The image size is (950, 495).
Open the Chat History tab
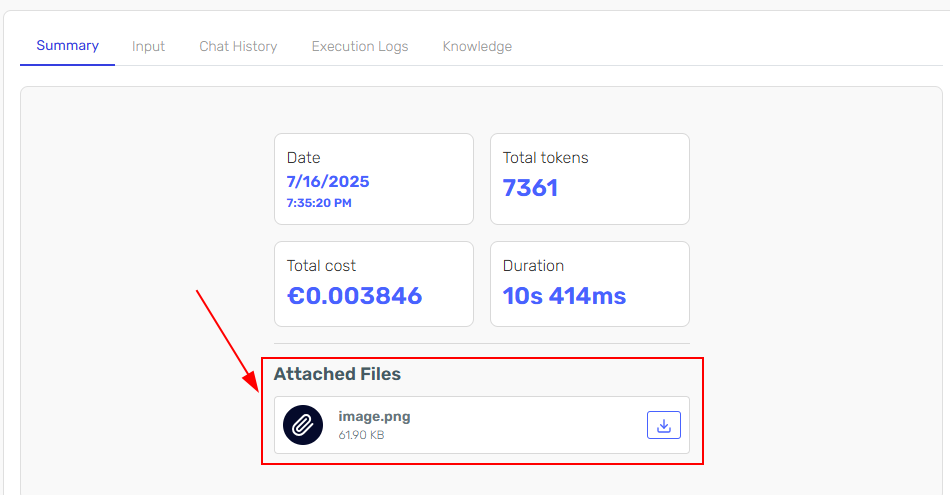(238, 46)
